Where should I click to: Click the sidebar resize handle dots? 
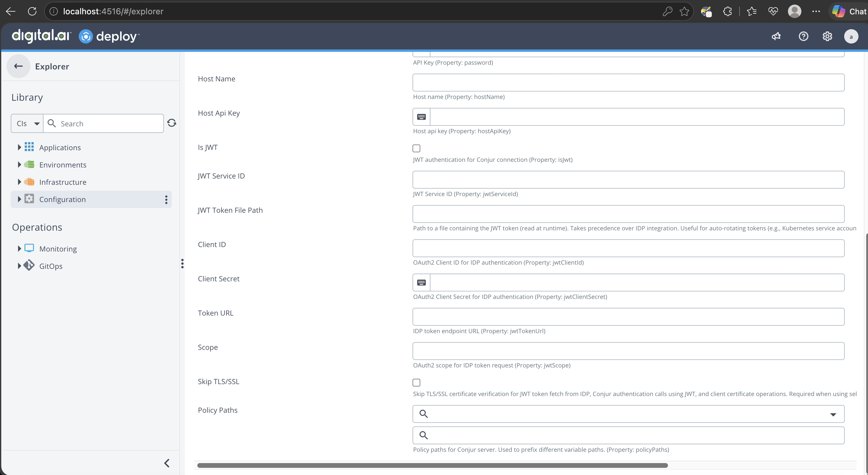click(x=182, y=263)
